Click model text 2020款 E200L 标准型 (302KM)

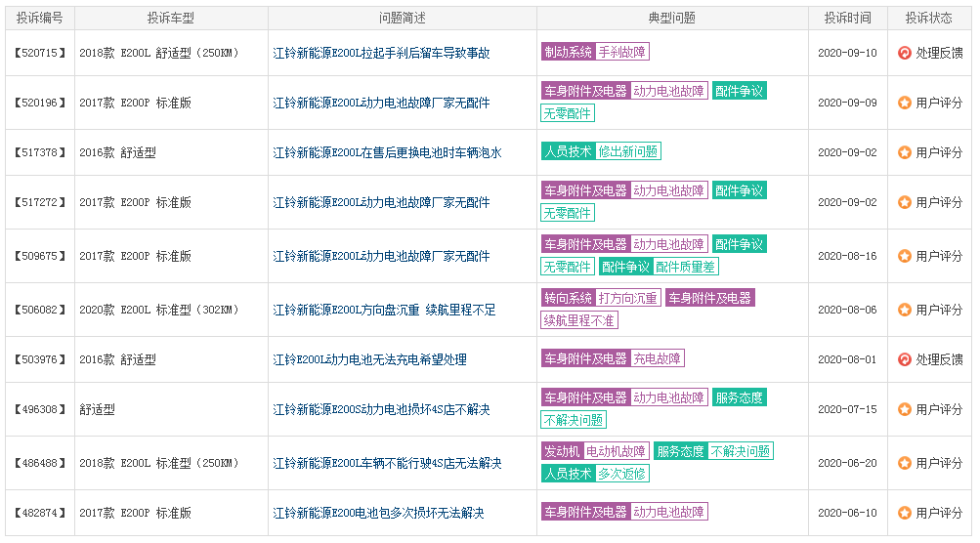158,310
